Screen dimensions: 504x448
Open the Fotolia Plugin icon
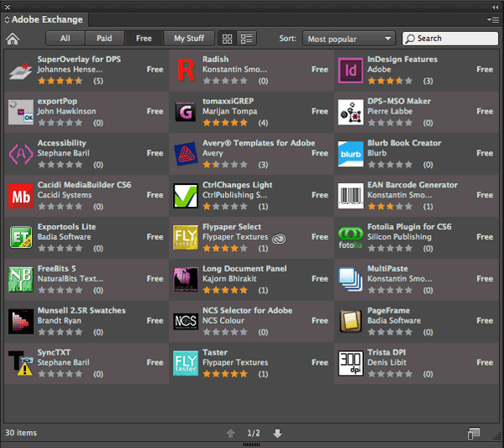(x=350, y=238)
